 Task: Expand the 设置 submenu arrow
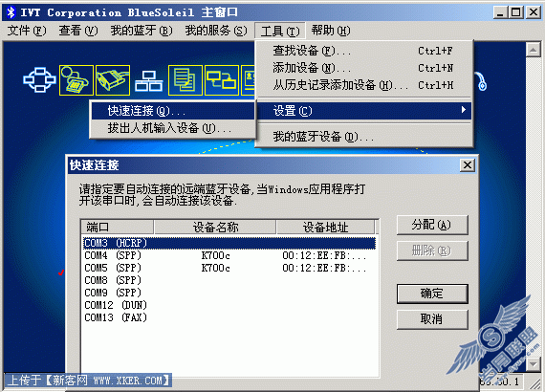(464, 110)
